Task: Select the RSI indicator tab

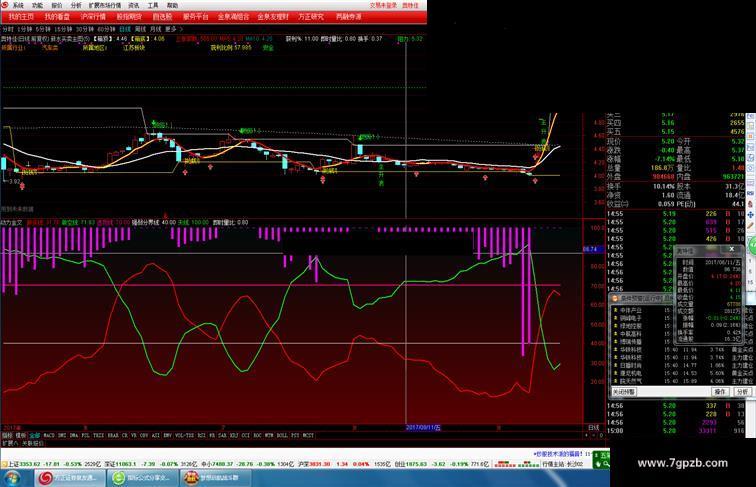Action: [x=201, y=435]
